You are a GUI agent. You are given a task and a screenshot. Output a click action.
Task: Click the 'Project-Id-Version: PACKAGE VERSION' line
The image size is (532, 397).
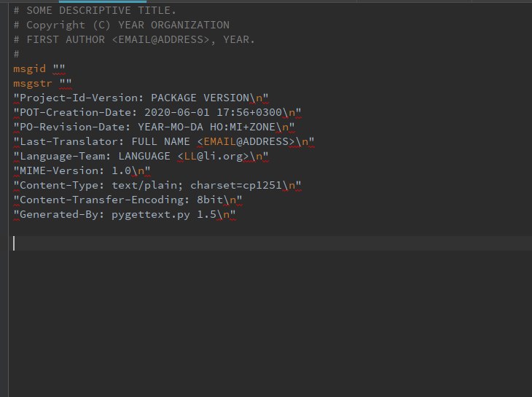coord(141,98)
